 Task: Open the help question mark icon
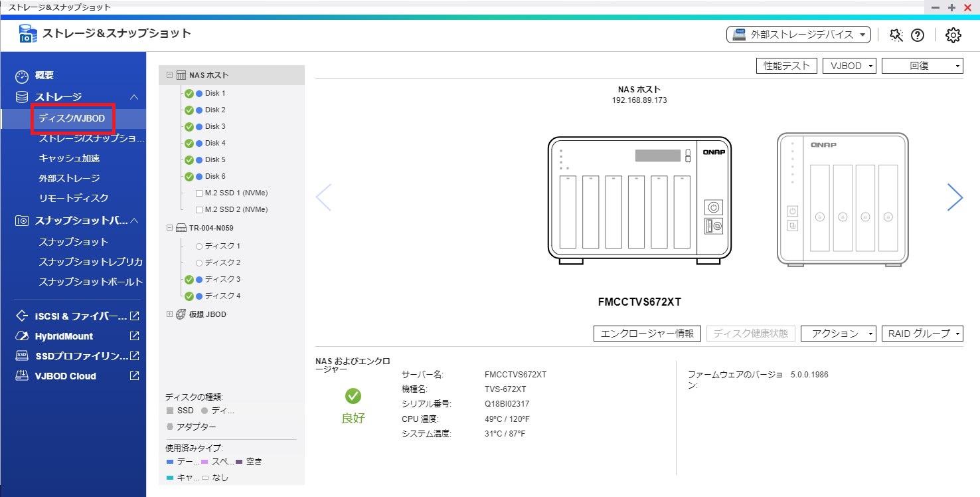[918, 35]
